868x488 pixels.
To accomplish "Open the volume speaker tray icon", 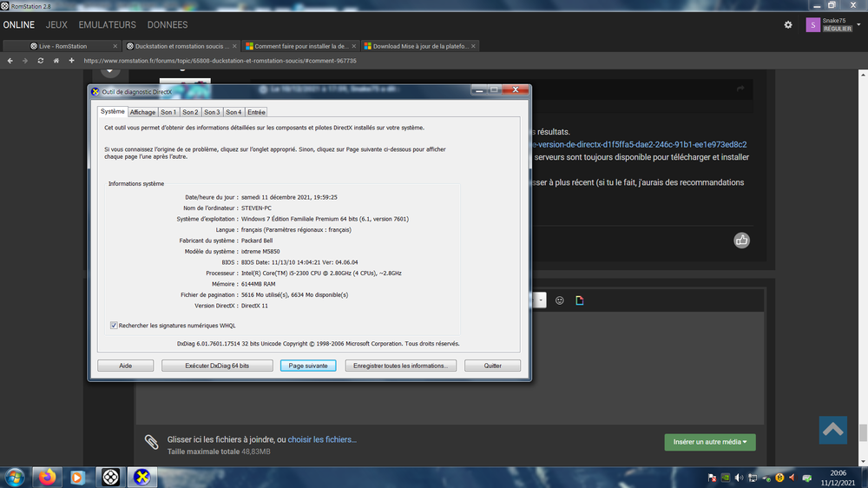I will point(739,478).
